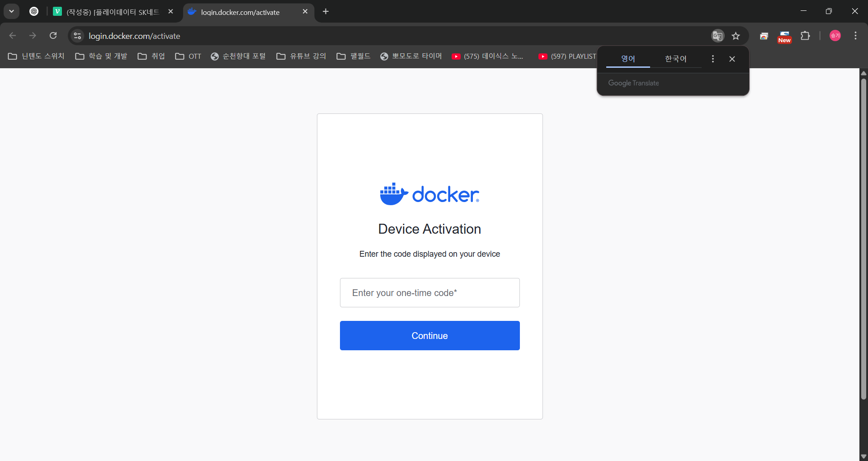
Task: Click the blue Continue button
Action: (x=429, y=335)
